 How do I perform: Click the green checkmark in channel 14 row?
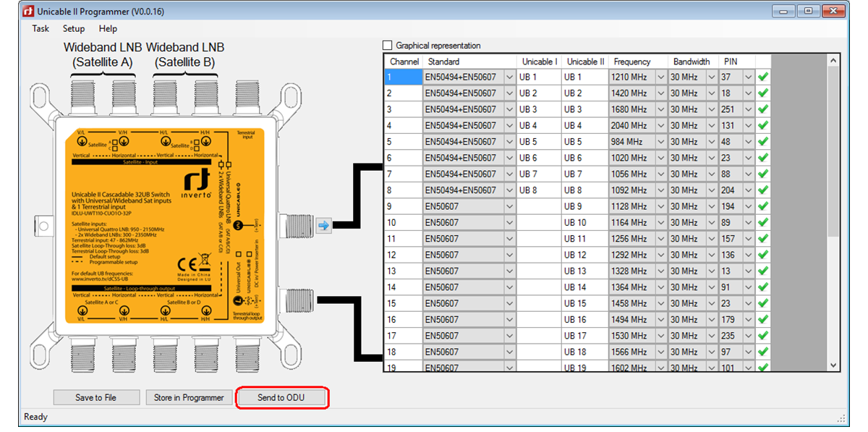[763, 287]
